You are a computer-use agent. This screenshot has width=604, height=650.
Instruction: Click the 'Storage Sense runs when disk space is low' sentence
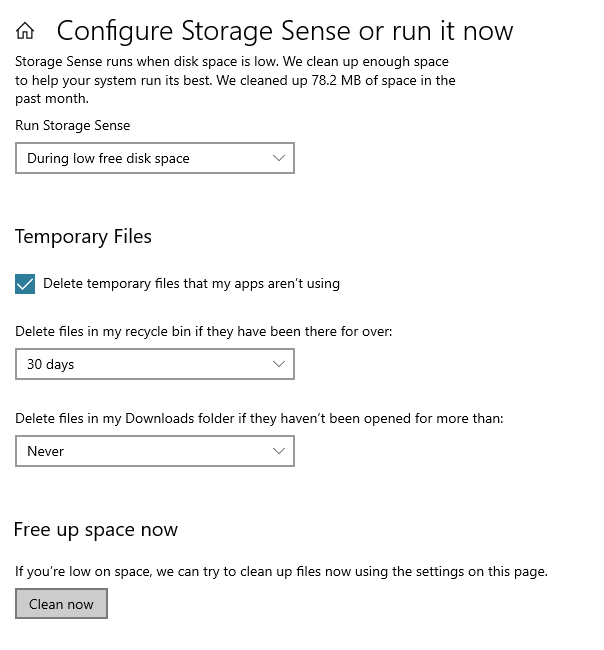146,61
